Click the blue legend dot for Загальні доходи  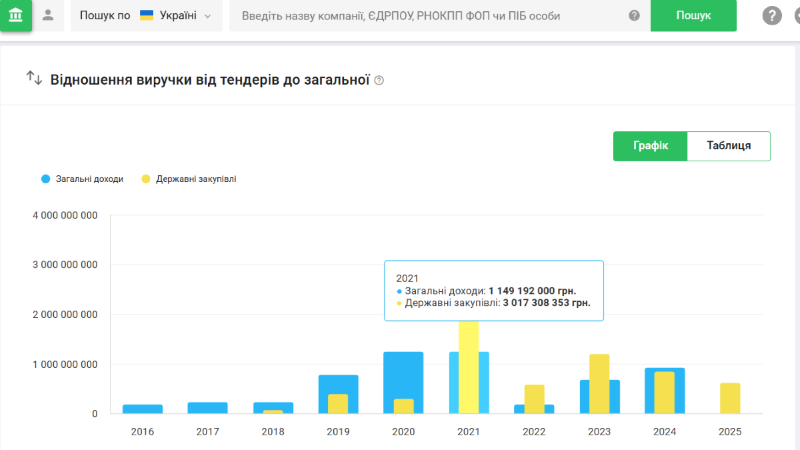45,179
